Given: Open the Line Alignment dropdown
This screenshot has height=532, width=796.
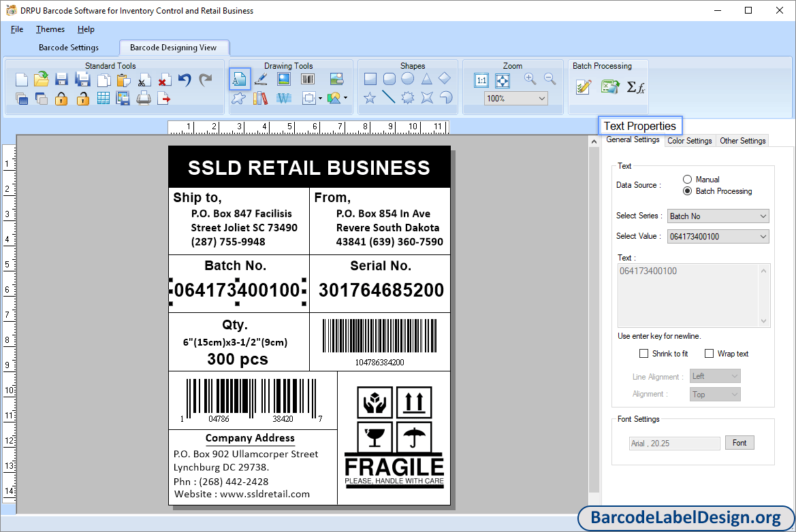Looking at the screenshot, I should click(715, 376).
